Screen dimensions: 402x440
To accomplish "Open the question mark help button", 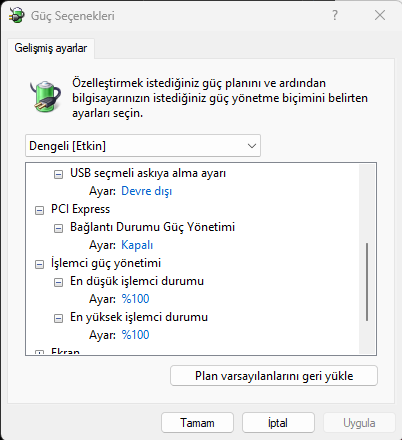I will click(335, 15).
